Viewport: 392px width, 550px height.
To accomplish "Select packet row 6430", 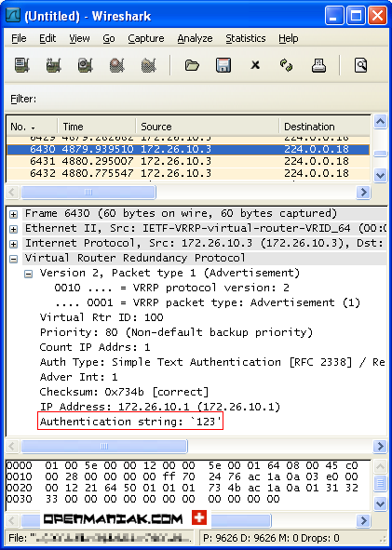I will [x=188, y=150].
